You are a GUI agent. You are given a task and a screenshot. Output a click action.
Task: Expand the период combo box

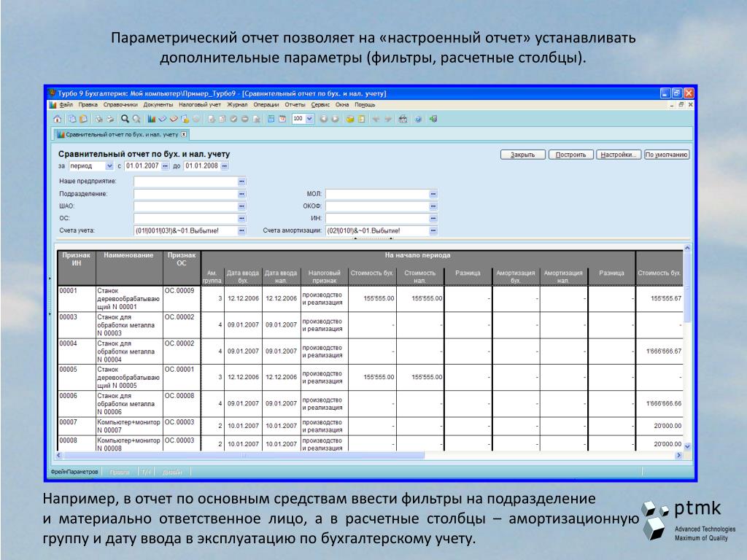109,166
